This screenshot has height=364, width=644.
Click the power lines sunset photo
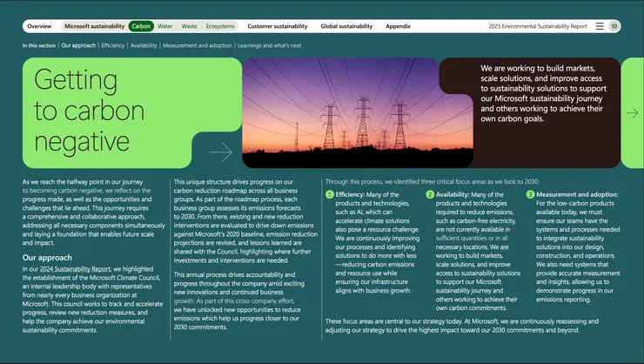point(358,112)
